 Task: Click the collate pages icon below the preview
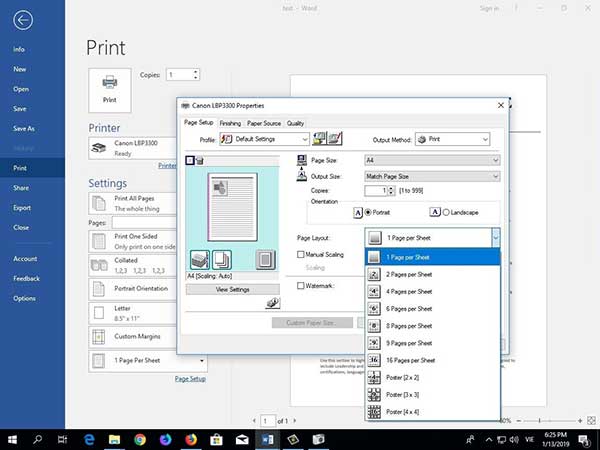[x=222, y=260]
